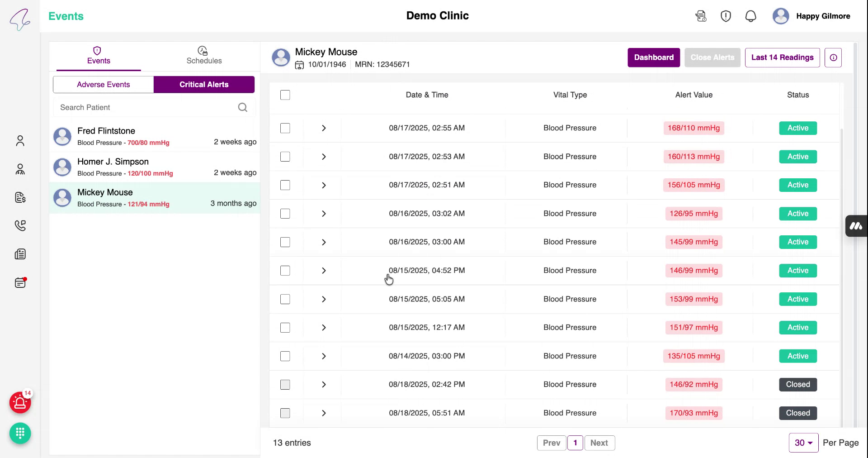The height and width of the screenshot is (458, 868).
Task: Open the Adverse Events tab
Action: coord(103,84)
